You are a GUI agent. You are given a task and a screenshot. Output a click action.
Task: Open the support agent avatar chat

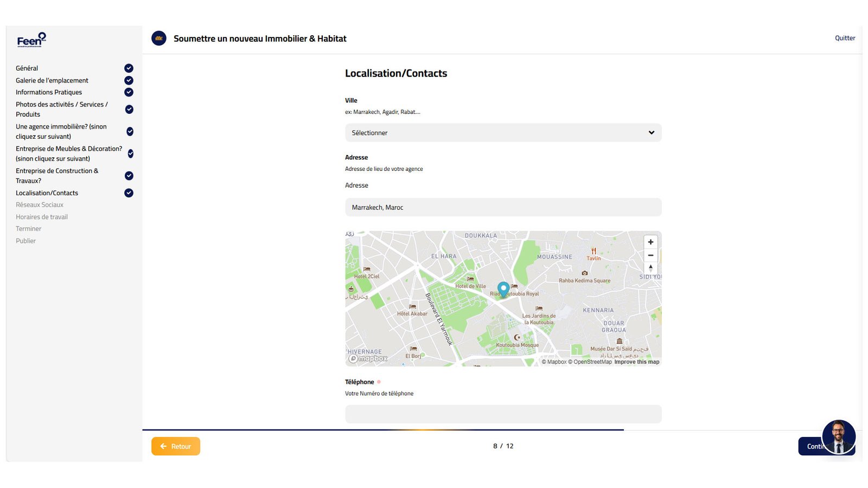coord(838,437)
